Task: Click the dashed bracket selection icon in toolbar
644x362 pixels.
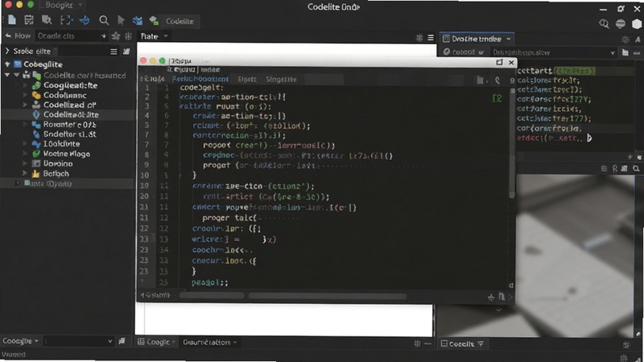Action: coord(66,20)
